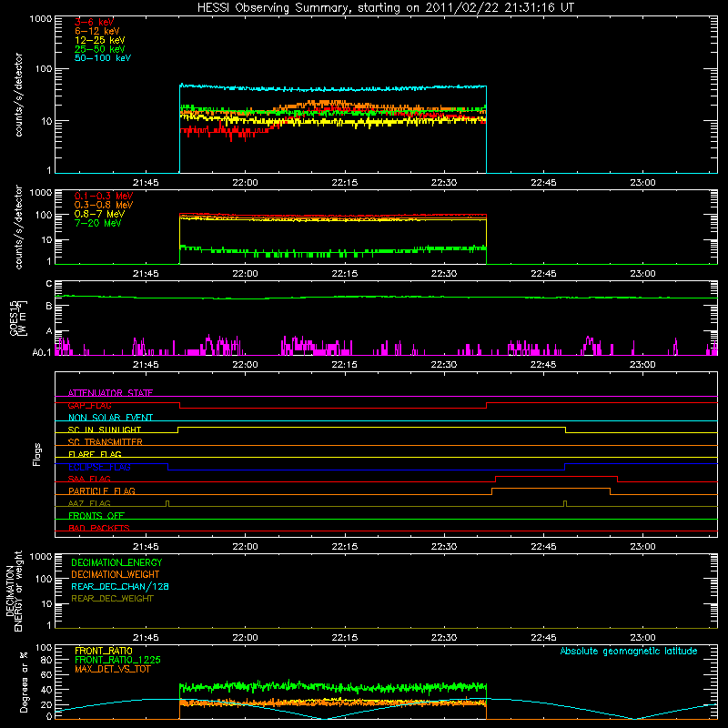Select the ATTENUATOR_STATE flag label
This screenshot has width=728, height=728.
(110, 393)
